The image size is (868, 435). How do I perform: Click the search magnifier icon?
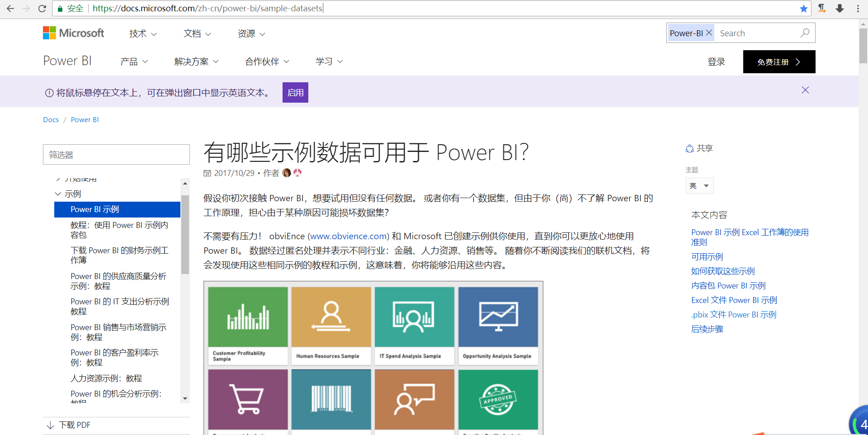805,33
